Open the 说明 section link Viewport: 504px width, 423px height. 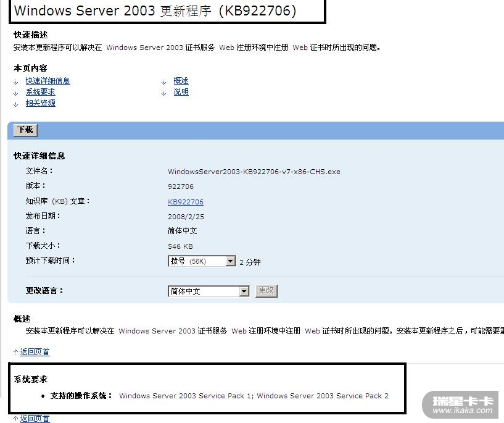tap(181, 92)
